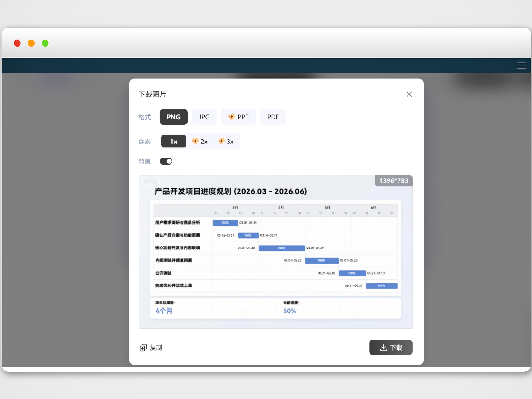Click the 1396*783 image size badge
The image size is (532, 399).
pyautogui.click(x=393, y=181)
